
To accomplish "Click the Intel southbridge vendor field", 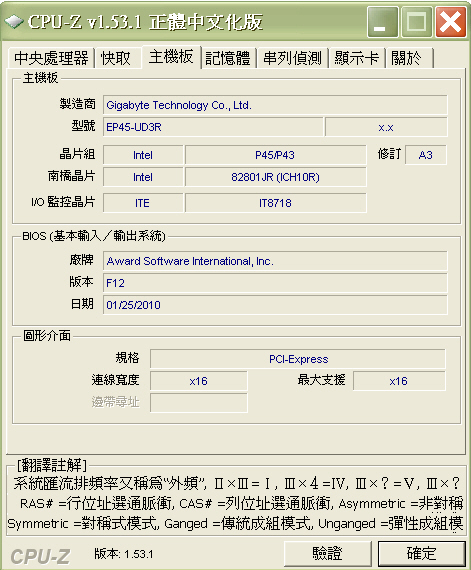I will 143,177.
